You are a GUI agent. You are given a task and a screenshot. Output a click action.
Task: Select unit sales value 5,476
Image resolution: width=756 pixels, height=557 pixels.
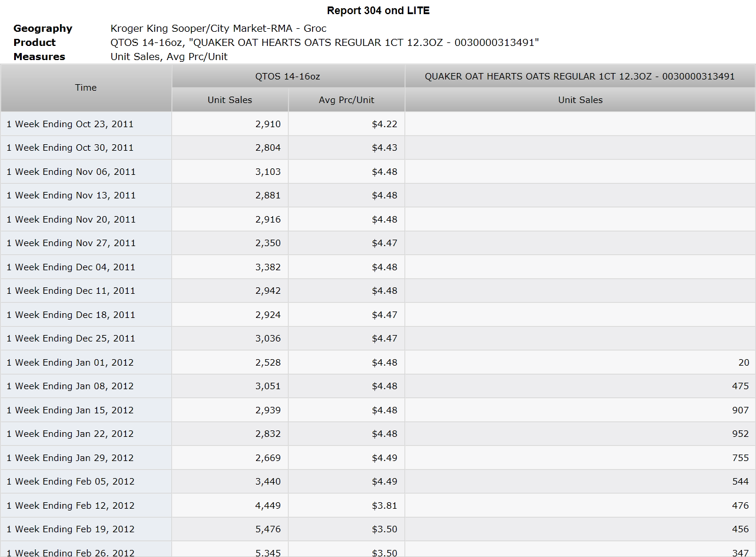[268, 529]
